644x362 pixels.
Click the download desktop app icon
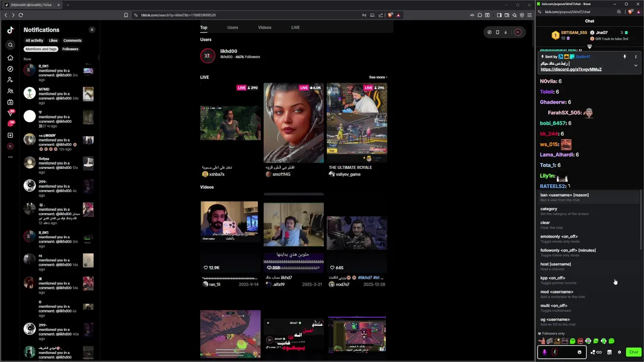[506, 32]
